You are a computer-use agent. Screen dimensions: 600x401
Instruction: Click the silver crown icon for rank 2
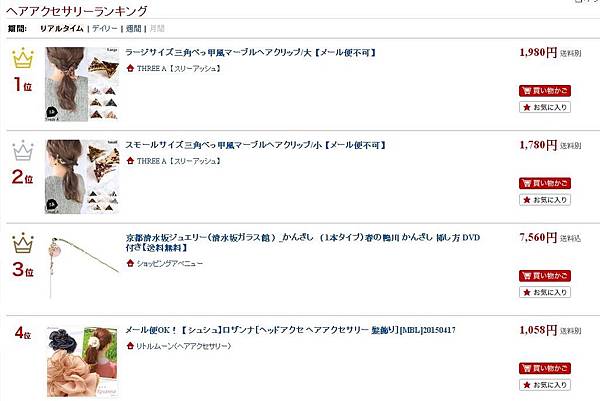click(x=23, y=150)
